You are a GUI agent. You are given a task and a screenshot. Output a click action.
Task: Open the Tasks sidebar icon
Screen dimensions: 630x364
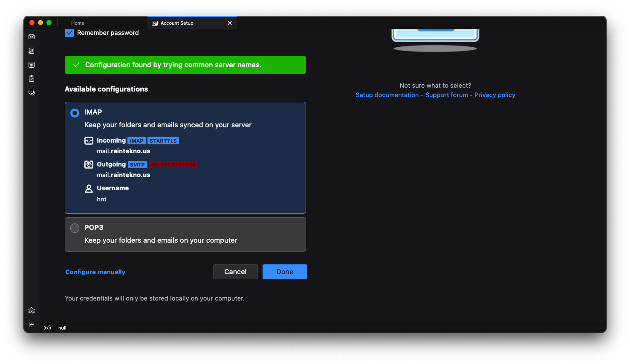point(32,79)
